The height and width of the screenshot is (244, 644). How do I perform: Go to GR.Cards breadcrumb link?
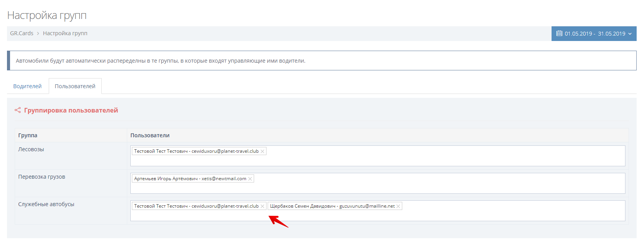(22, 33)
